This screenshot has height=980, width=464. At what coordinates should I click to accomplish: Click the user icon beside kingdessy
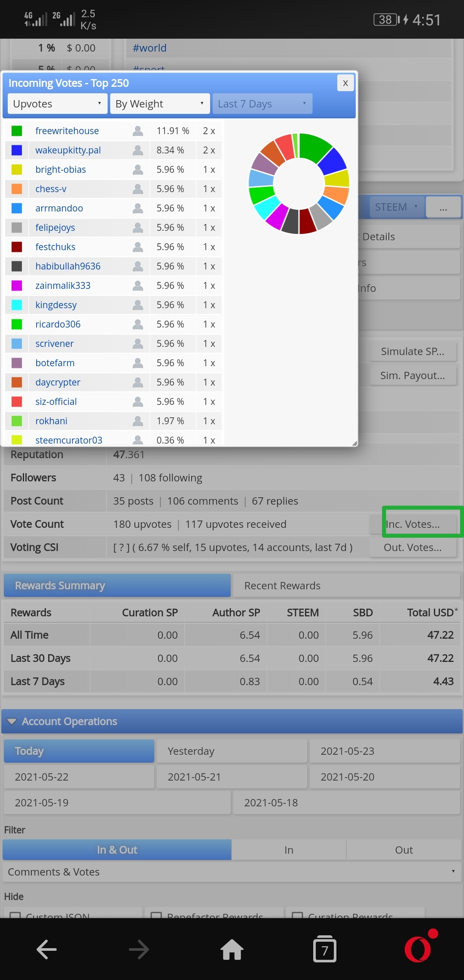(138, 305)
